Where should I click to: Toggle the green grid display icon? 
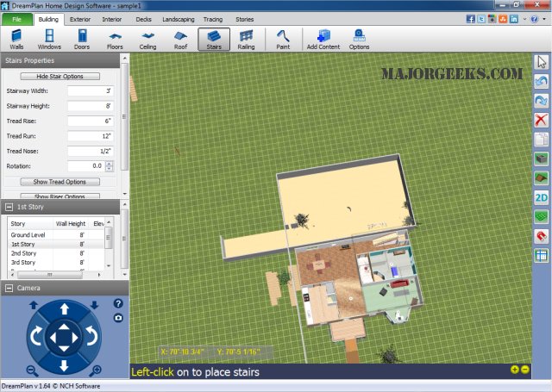point(541,216)
